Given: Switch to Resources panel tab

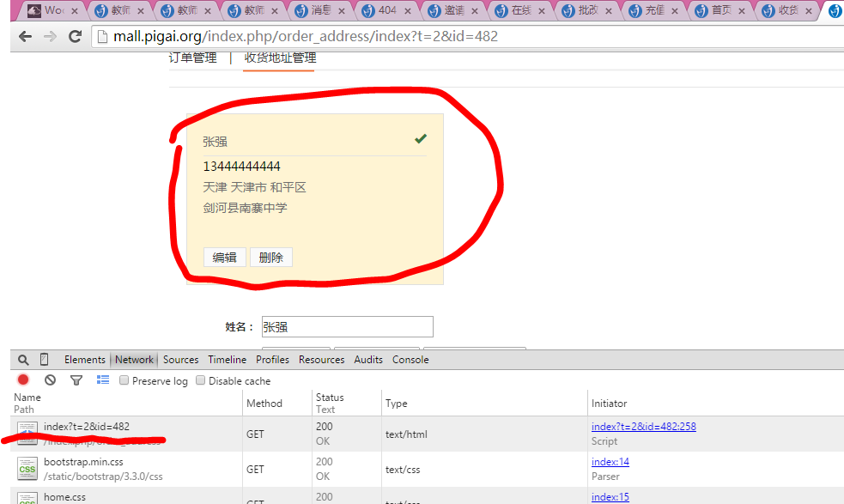Looking at the screenshot, I should pyautogui.click(x=321, y=360).
